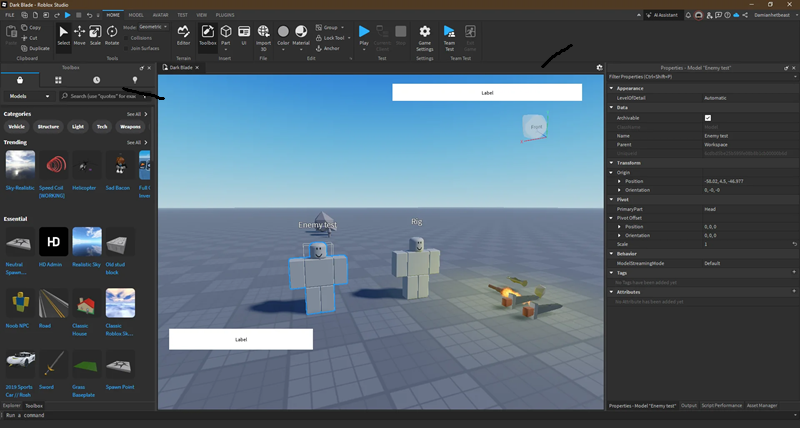Open the Color picker tool
Viewport: 800px width, 428px height.
(283, 37)
